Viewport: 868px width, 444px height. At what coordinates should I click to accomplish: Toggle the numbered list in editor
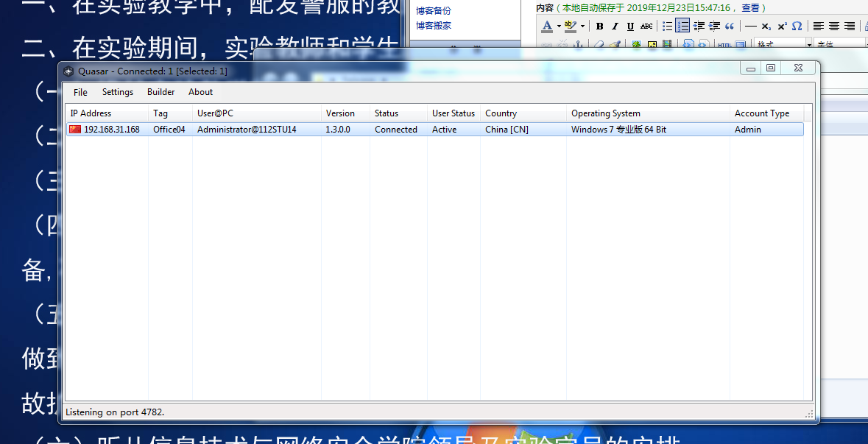coord(682,26)
